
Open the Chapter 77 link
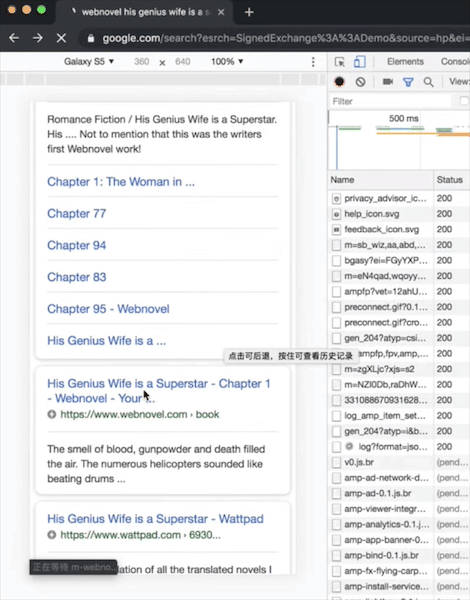click(77, 214)
